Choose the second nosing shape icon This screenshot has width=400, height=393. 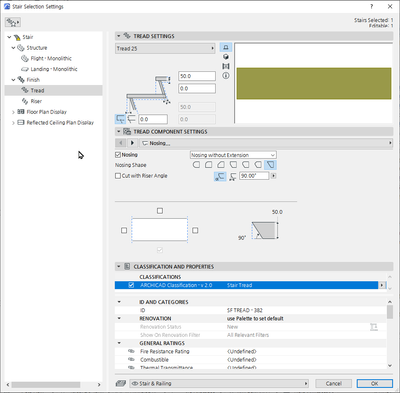209,165
